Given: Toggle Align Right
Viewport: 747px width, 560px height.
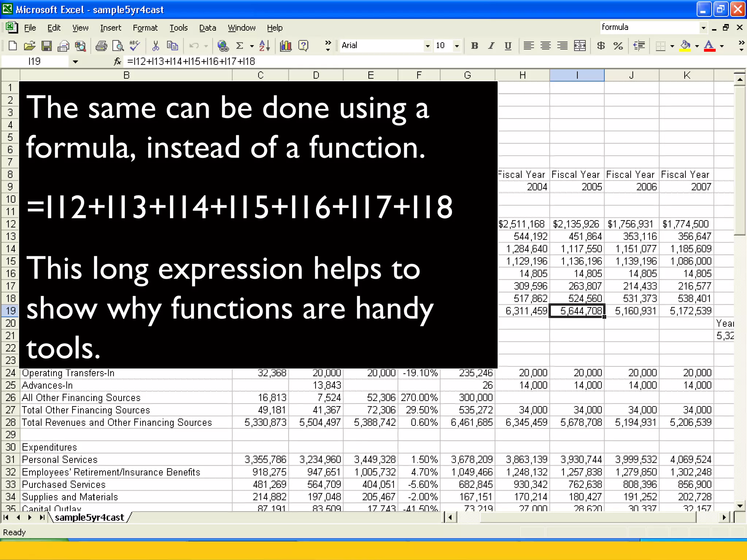Looking at the screenshot, I should coord(562,46).
